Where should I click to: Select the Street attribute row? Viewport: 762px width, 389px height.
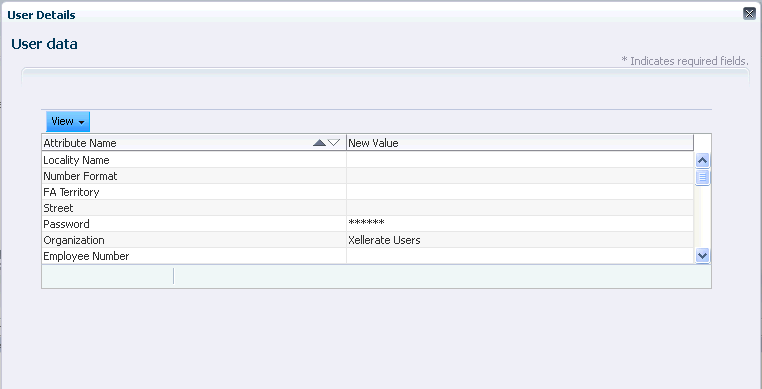(368, 208)
